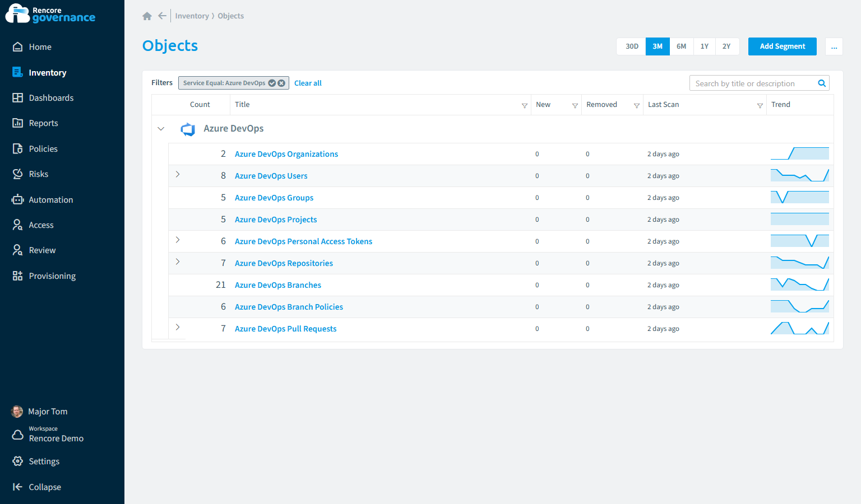
Task: Open Home from the sidebar
Action: click(x=40, y=47)
